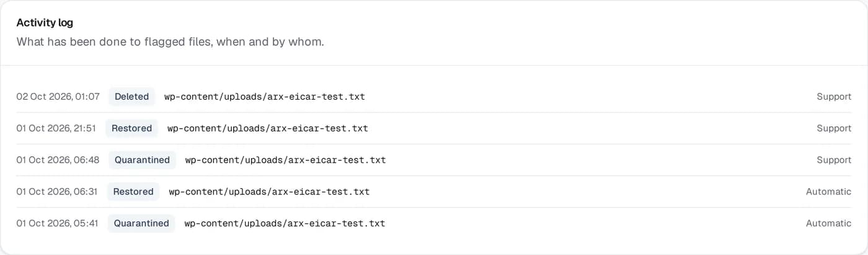868x255 pixels.
Task: Select the Restored badge at 06:31
Action: [x=133, y=191]
